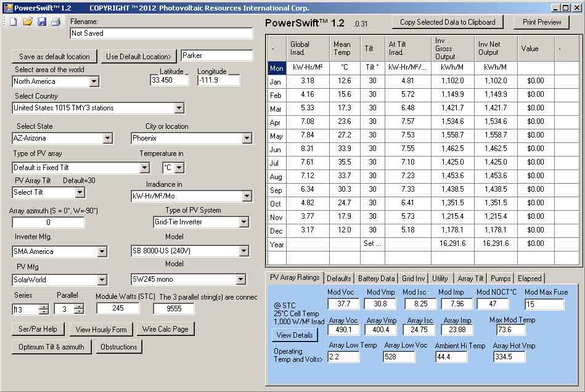
Task: Click the Longitude input field
Action: click(x=219, y=80)
